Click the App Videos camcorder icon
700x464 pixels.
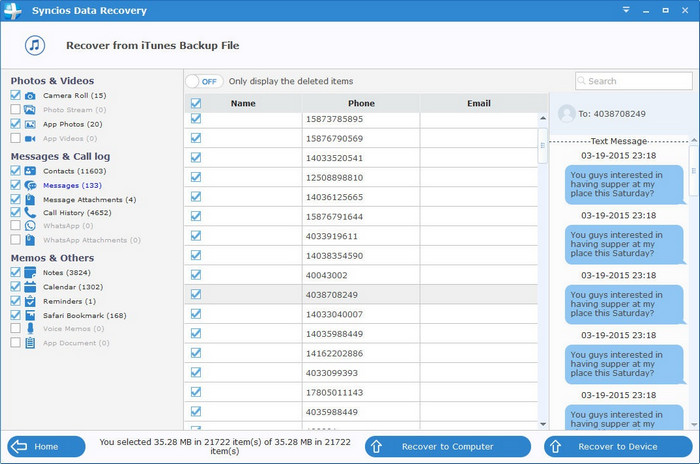click(x=30, y=138)
